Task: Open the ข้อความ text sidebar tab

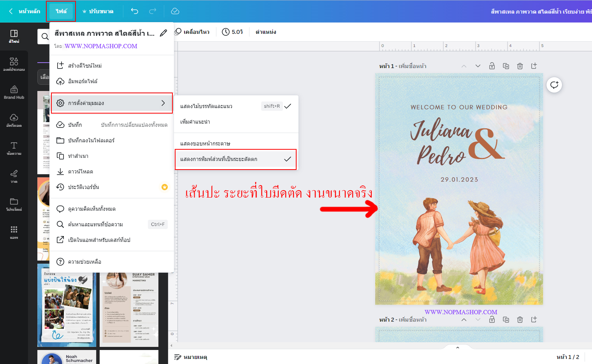Action: (14, 148)
